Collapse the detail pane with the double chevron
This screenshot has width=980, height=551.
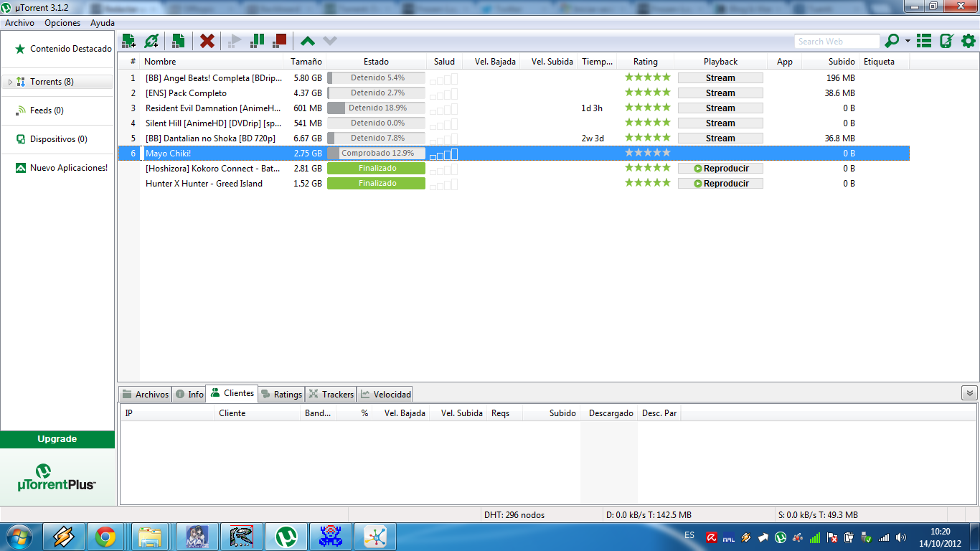tap(969, 393)
